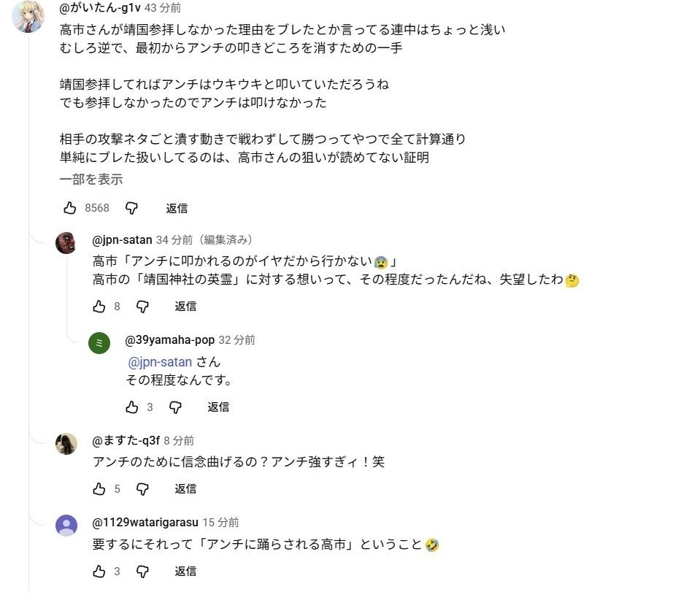Open @がいたん-g1v's channel via username
This screenshot has height=611, width=700.
click(x=101, y=8)
